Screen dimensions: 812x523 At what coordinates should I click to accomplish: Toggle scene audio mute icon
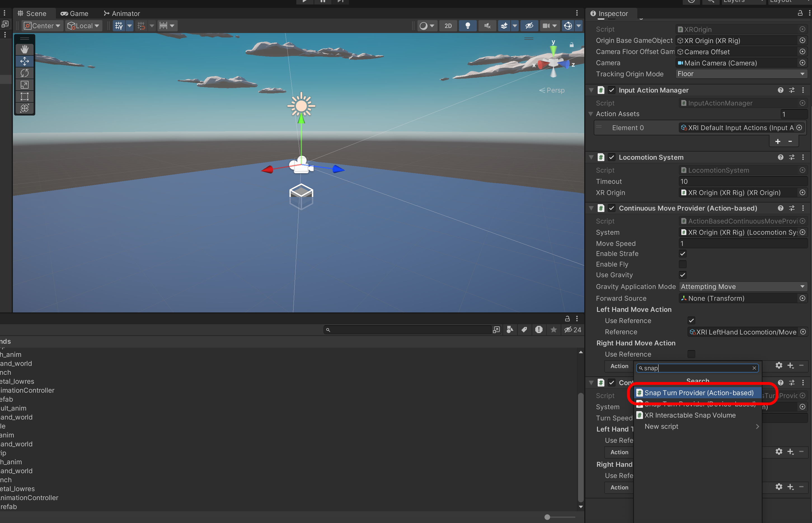pos(487,26)
